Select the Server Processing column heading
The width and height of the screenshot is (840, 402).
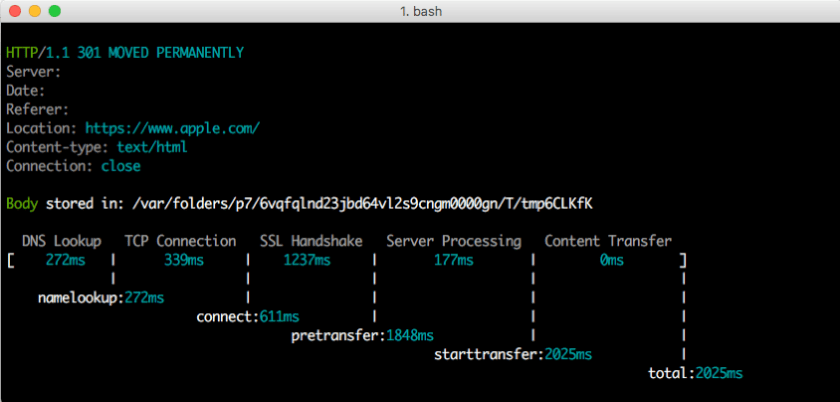(x=453, y=241)
